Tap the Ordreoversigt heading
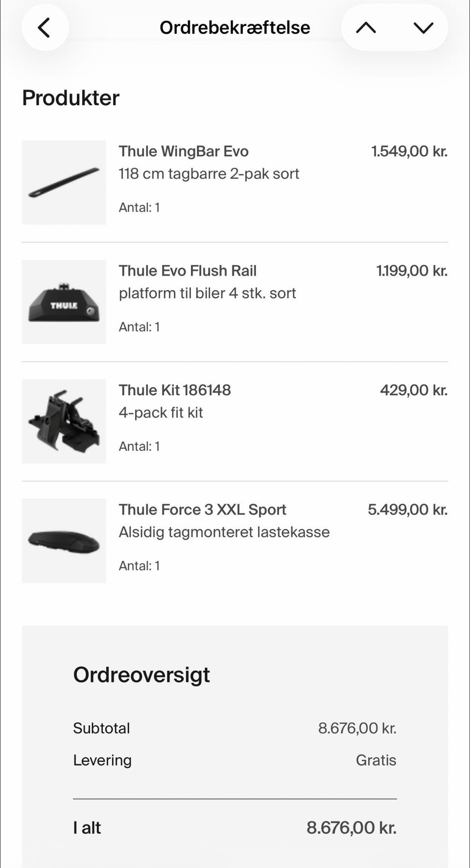 141,675
